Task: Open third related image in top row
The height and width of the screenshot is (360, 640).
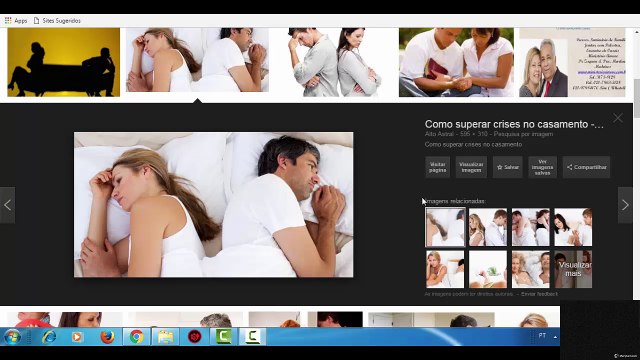Action: pyautogui.click(x=531, y=227)
